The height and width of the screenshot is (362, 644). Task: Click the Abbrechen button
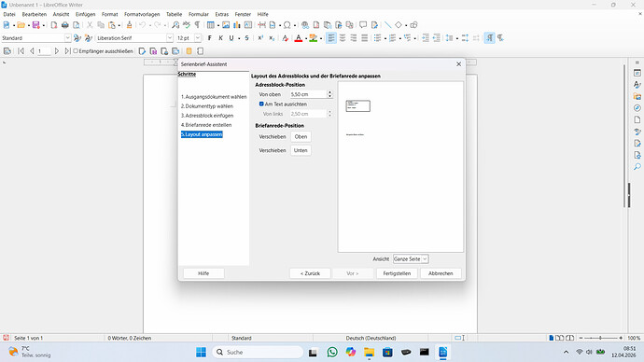point(441,273)
